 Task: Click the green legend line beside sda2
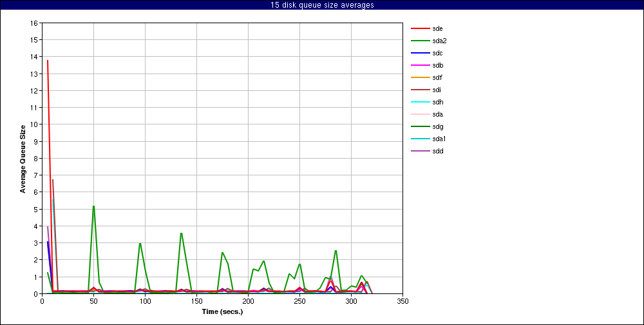[x=420, y=41]
